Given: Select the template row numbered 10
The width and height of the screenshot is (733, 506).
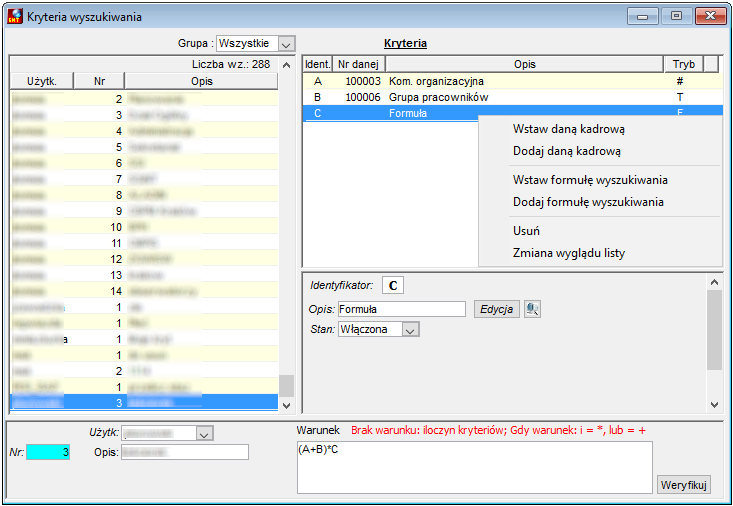Looking at the screenshot, I should (144, 227).
